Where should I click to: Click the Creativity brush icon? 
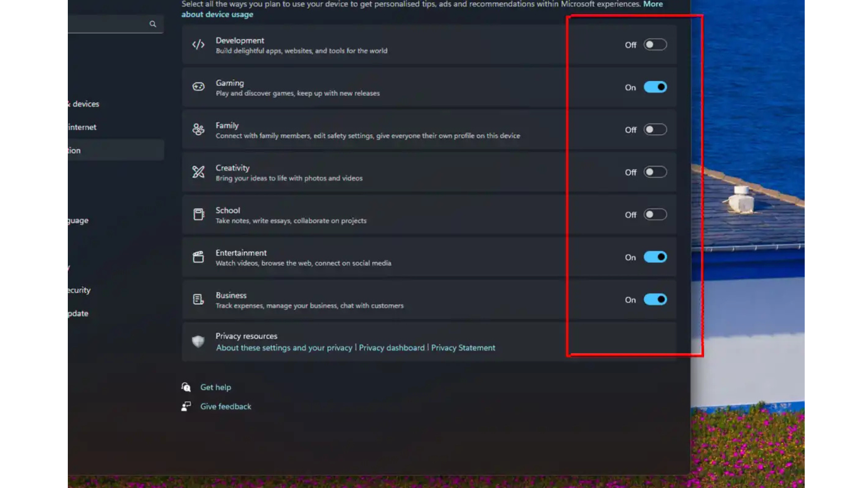[x=198, y=172]
